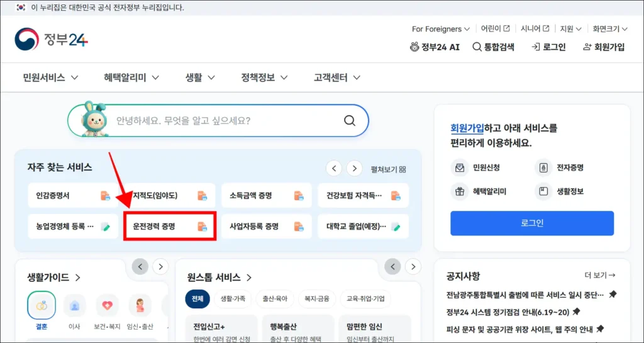This screenshot has height=343, width=644.
Task: Select the 교육·취업·기업 filter tab
Action: pos(365,299)
